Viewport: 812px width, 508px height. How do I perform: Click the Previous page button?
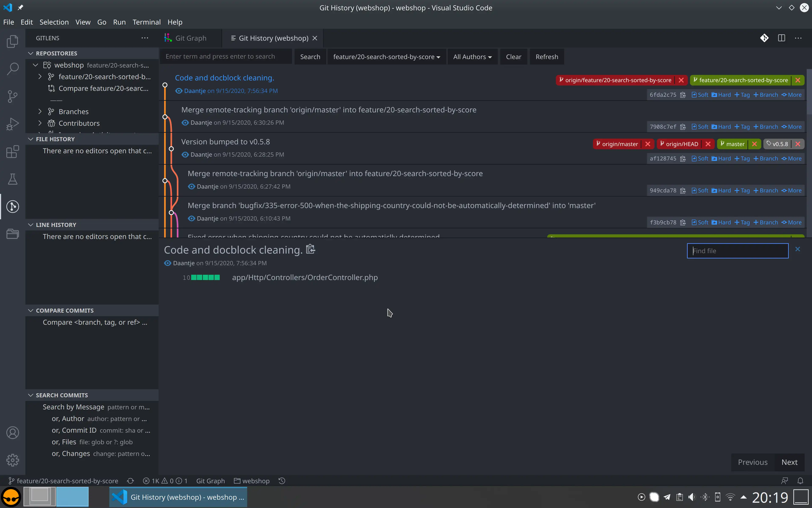click(x=753, y=462)
